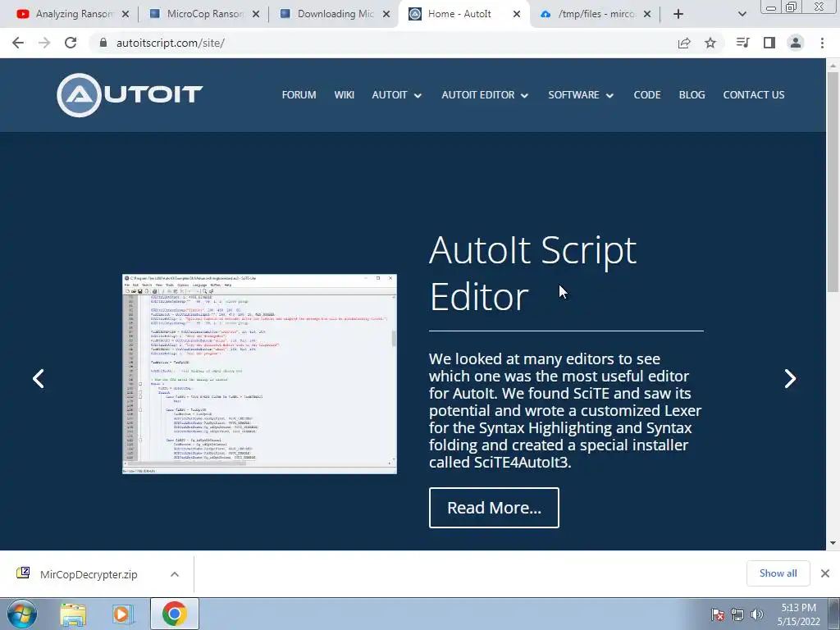Click the Show desktop strip
The image size is (840, 630).
834,614
